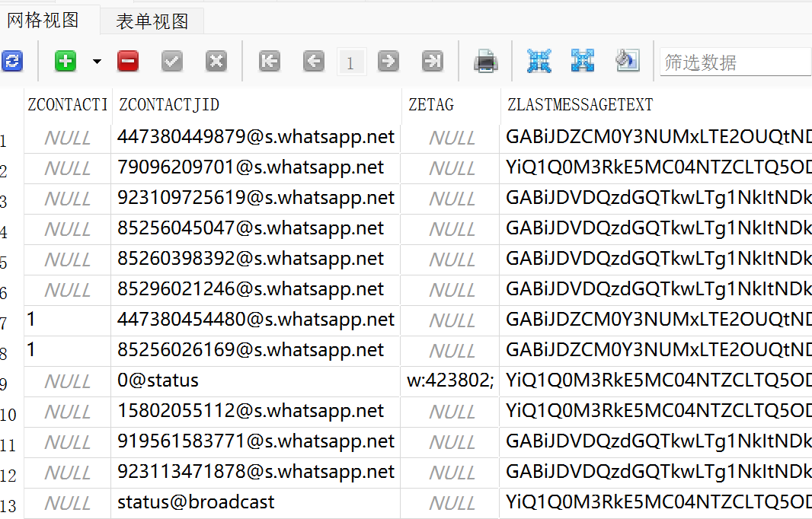Image resolution: width=812 pixels, height=519 pixels.
Task: Click the first blue grid-arrows toolbar icon
Action: 539,61
